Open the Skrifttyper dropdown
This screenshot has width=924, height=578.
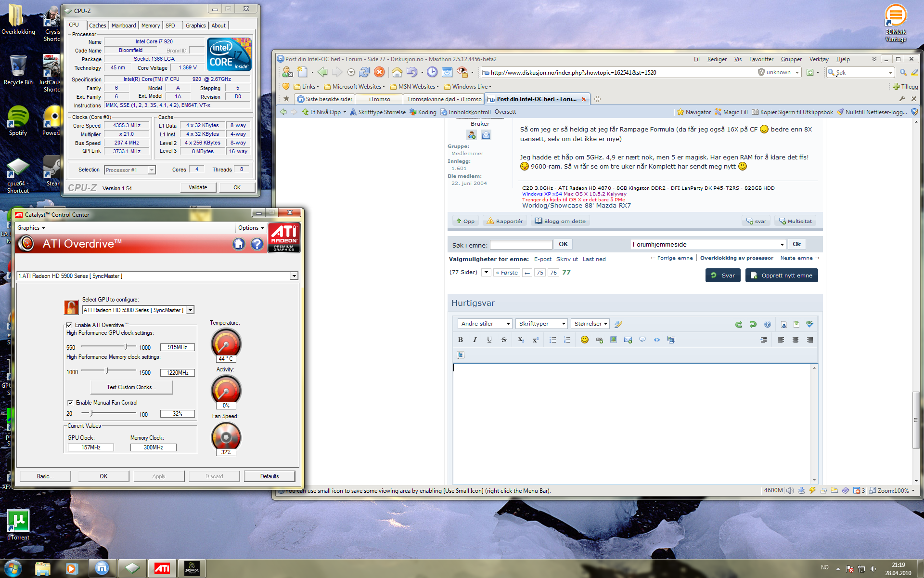tap(541, 324)
